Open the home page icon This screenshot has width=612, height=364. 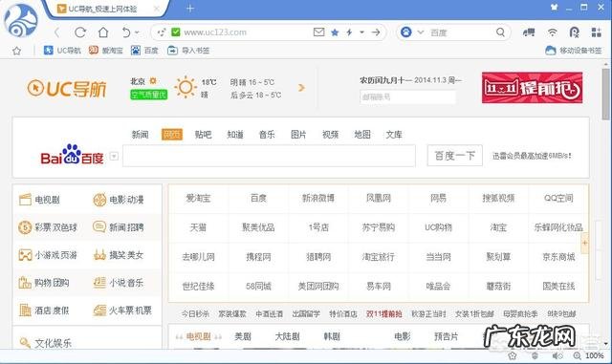point(103,32)
